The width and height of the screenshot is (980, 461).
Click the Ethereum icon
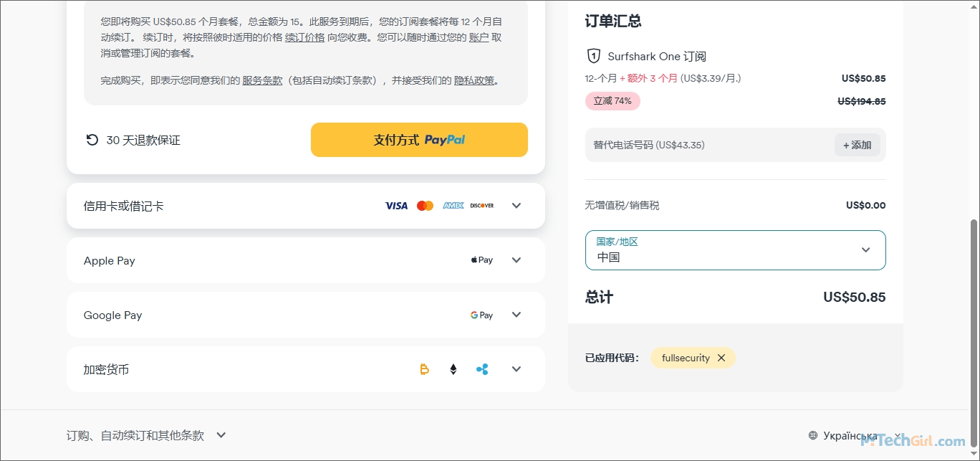(453, 369)
